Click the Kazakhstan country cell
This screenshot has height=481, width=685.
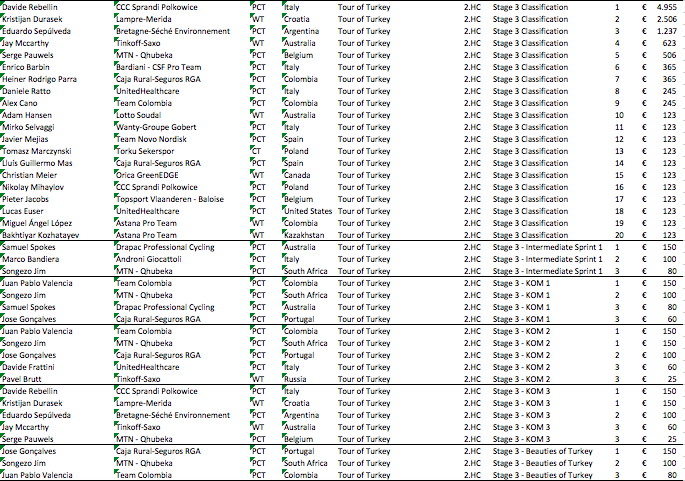point(304,235)
